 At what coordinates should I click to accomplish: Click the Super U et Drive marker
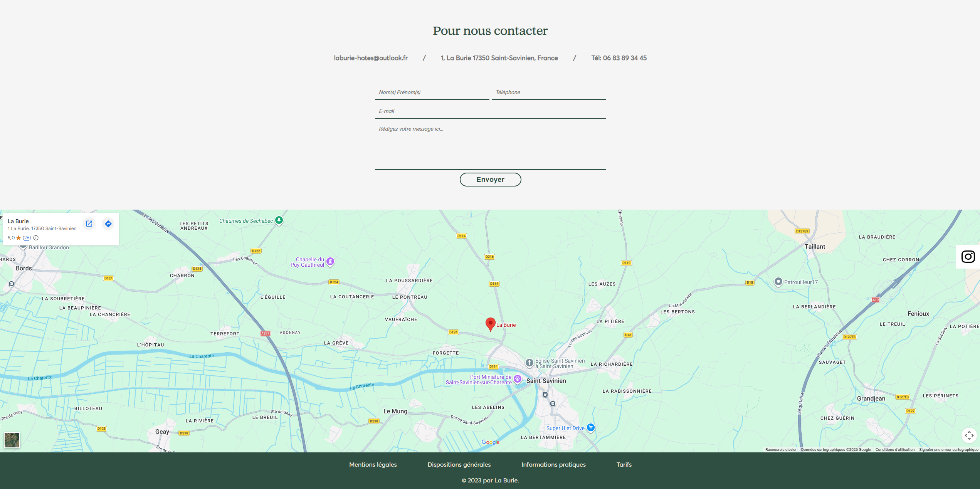tap(590, 427)
